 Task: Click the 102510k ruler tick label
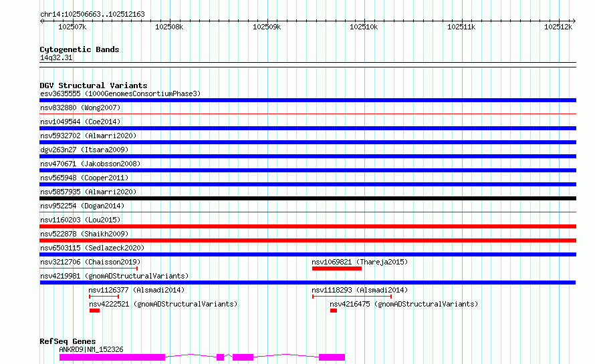click(x=364, y=27)
